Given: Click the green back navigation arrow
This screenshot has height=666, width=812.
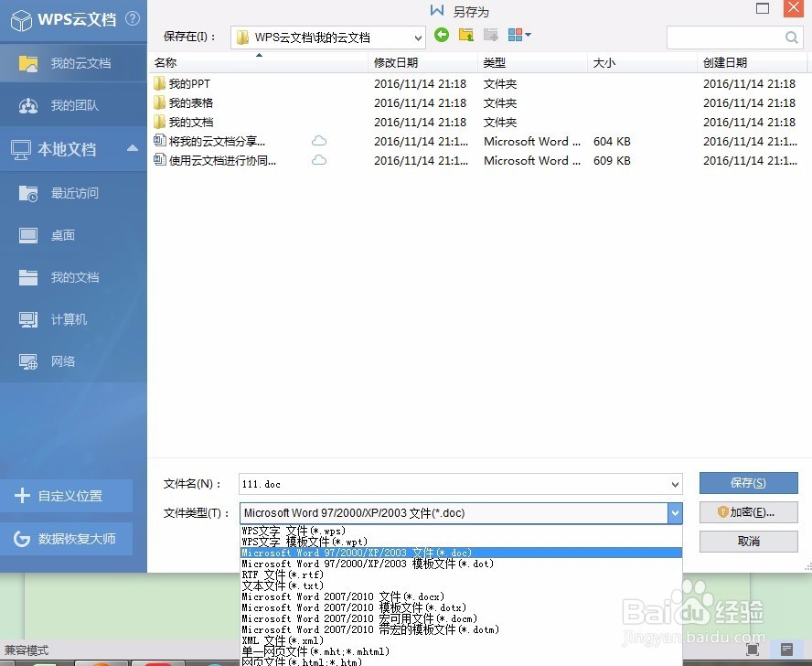Looking at the screenshot, I should click(x=443, y=35).
